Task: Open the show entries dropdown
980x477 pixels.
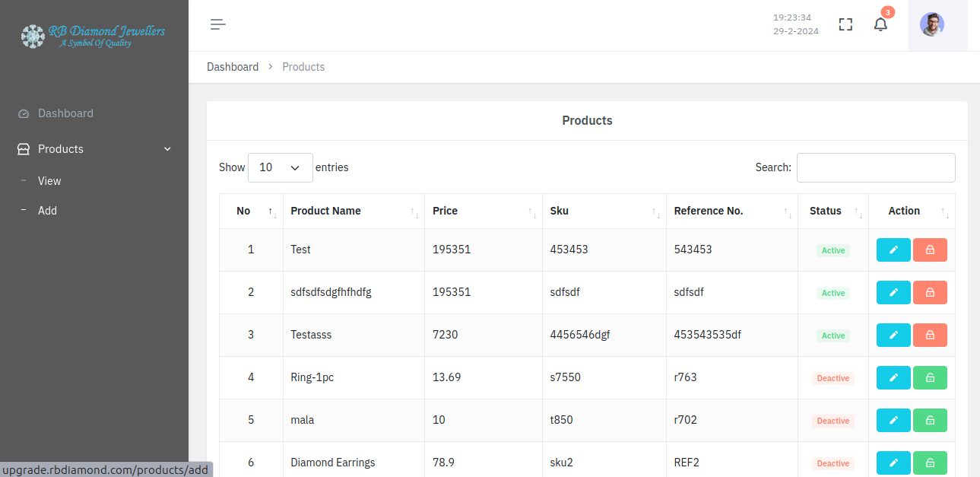Action: pyautogui.click(x=280, y=167)
